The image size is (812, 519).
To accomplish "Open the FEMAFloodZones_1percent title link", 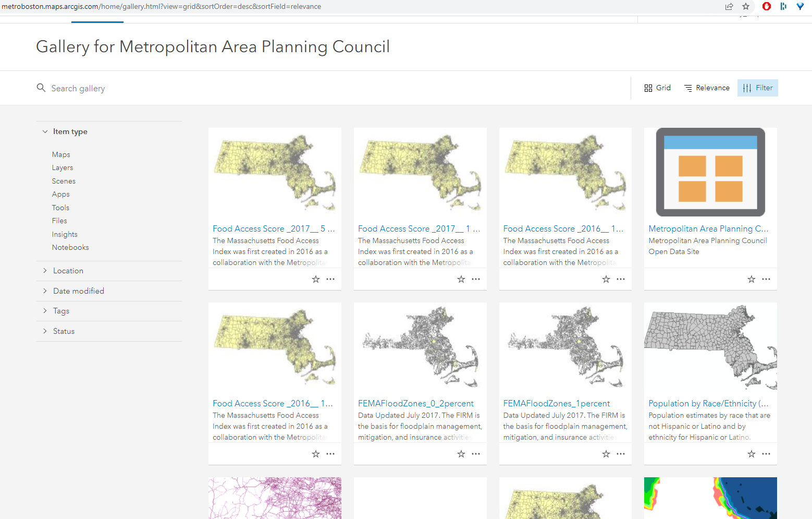I will pos(557,403).
